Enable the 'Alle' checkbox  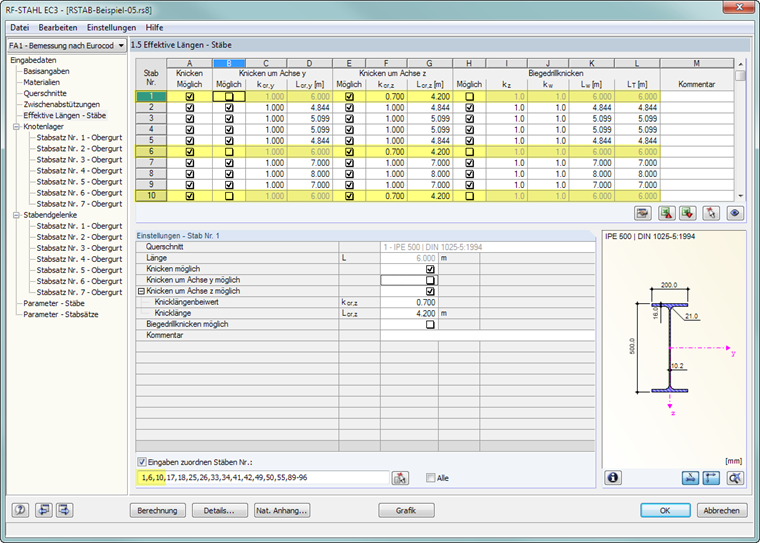(x=430, y=478)
